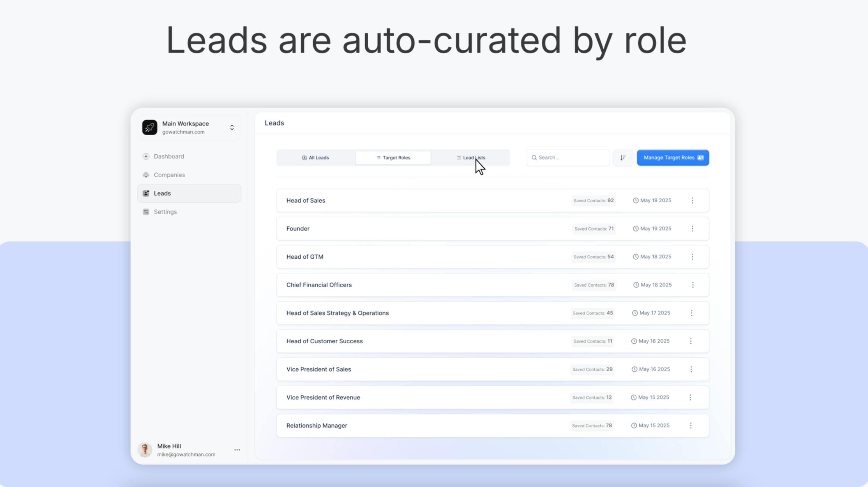
Task: Open the Head of GTM role
Action: (x=493, y=257)
